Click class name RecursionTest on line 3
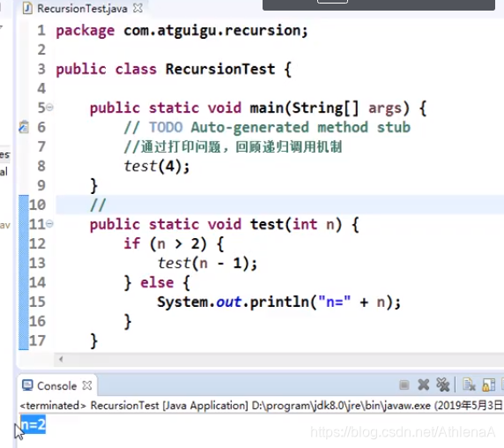504x448 pixels. point(220,69)
